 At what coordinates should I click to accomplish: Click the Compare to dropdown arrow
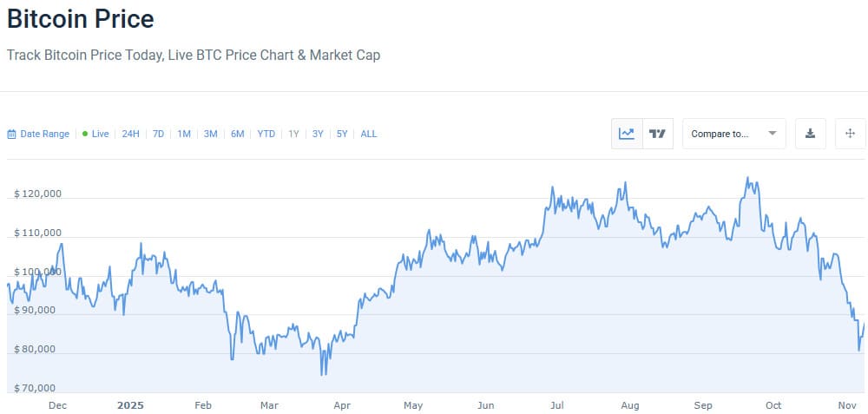click(772, 134)
